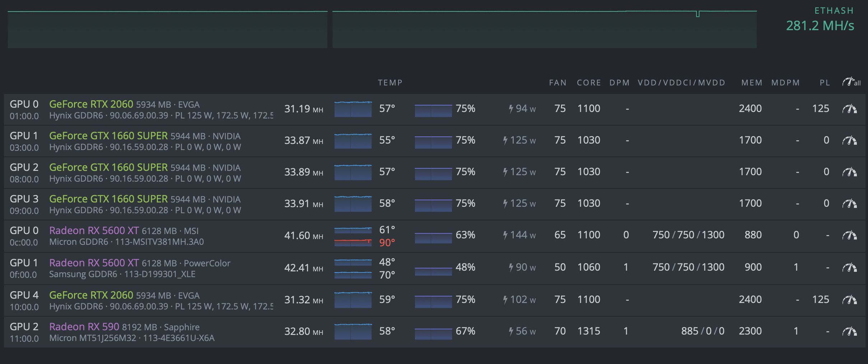This screenshot has width=868, height=364.
Task: Open overclock icon for RTX 2060 at 01:00.0
Action: 849,109
